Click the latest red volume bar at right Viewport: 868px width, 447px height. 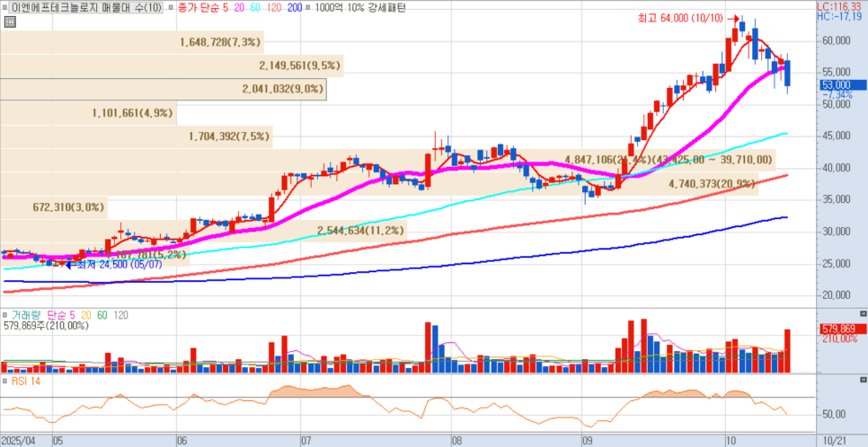787,351
